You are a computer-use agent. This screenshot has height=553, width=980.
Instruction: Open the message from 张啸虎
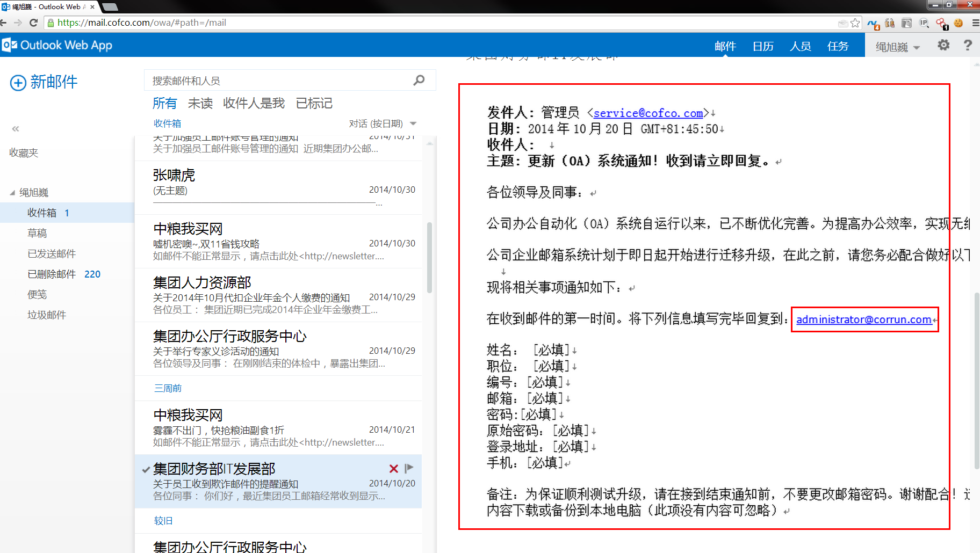point(278,188)
